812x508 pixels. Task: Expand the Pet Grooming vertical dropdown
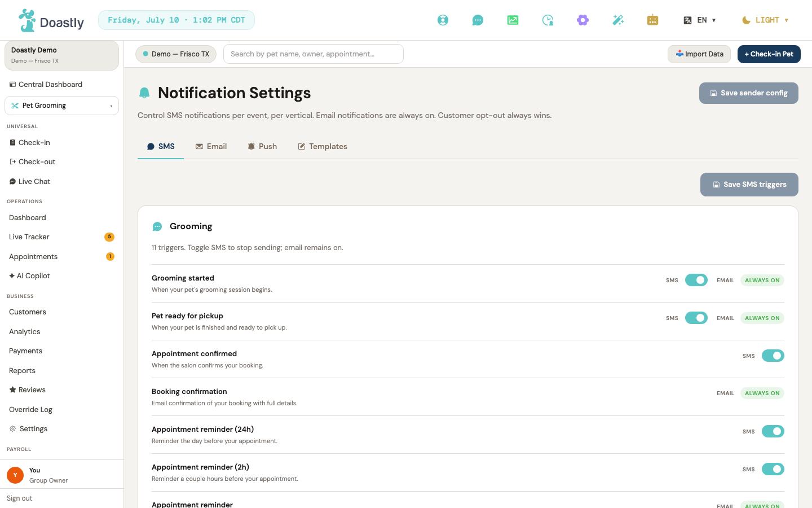pyautogui.click(x=62, y=106)
